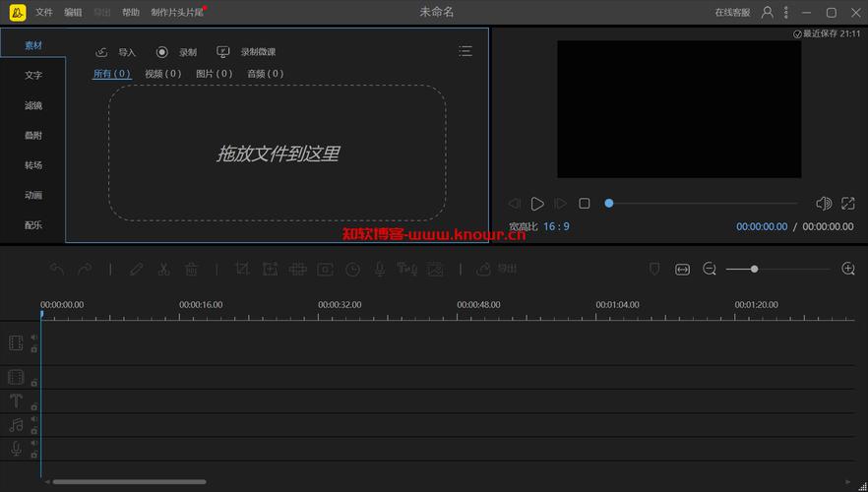
Task: Switch to the 视频 (0) tab
Action: 162,74
